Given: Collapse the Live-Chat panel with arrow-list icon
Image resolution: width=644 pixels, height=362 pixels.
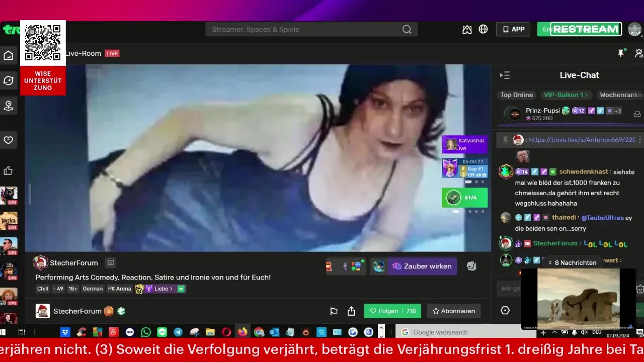Looking at the screenshot, I should [x=505, y=75].
